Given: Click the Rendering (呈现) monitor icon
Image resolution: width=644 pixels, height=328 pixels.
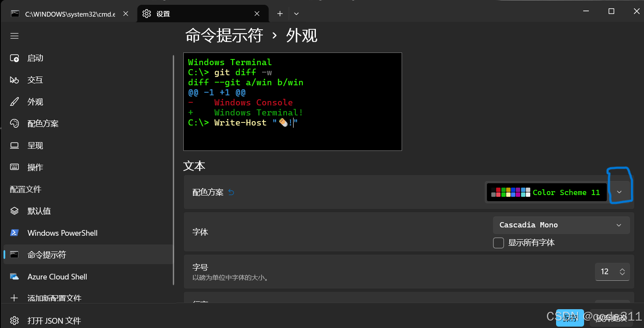Looking at the screenshot, I should [x=14, y=146].
